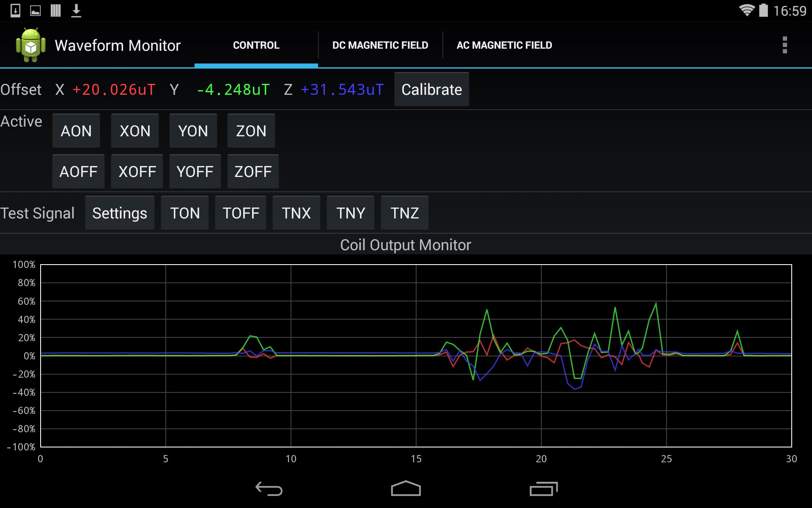Open the overflow menu
The width and height of the screenshot is (812, 508).
785,45
